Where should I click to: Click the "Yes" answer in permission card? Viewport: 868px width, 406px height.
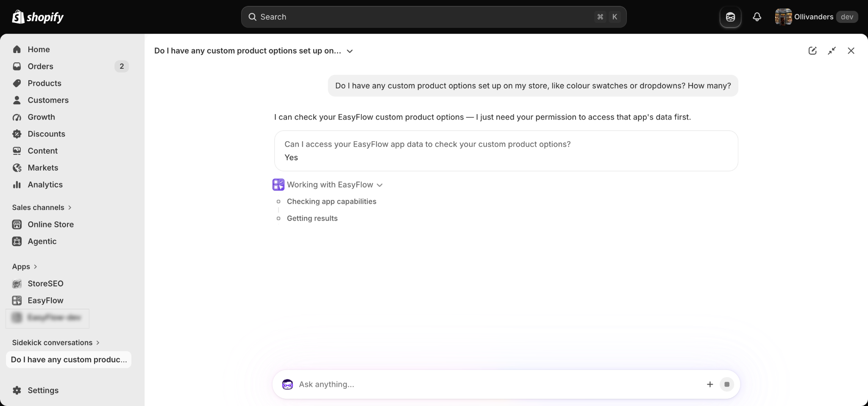tap(291, 157)
